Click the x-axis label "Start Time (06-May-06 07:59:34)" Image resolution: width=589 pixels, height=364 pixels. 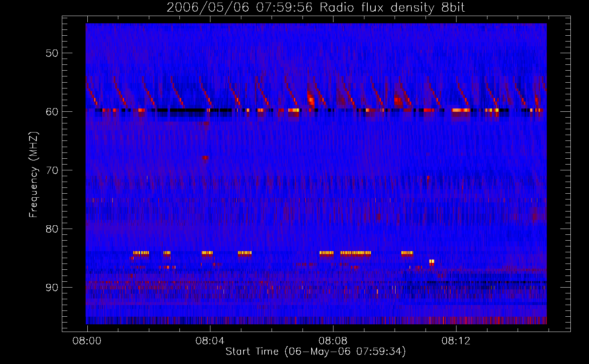coord(316,352)
